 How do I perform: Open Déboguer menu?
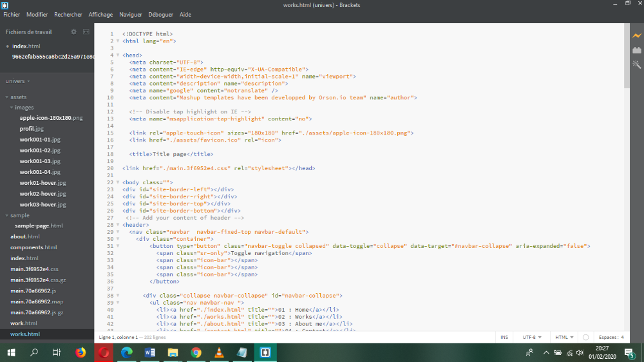point(160,14)
